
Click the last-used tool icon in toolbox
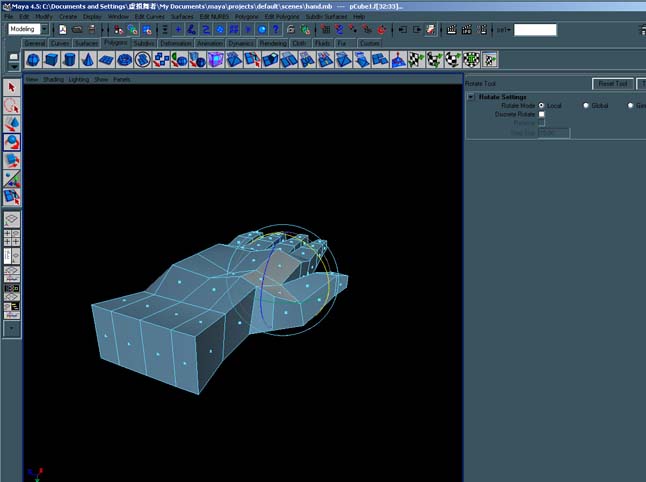click(12, 196)
